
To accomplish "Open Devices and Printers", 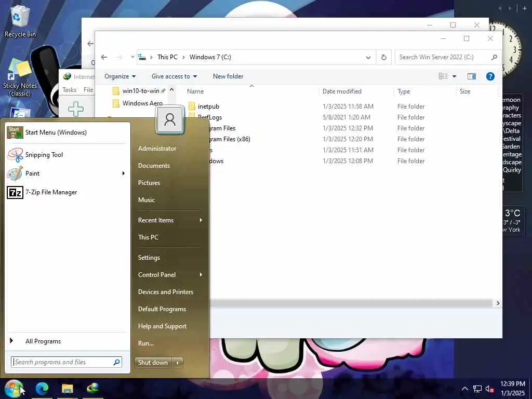I will click(166, 292).
